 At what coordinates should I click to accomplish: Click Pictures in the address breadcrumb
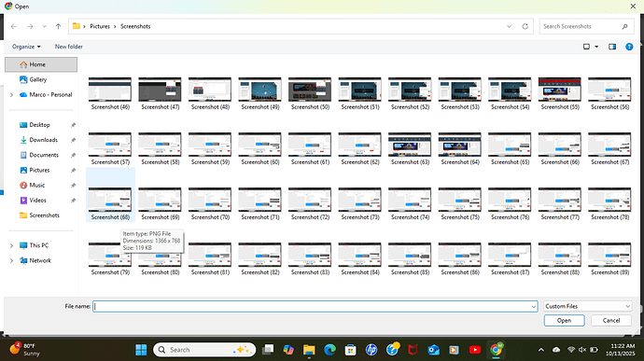[100, 26]
